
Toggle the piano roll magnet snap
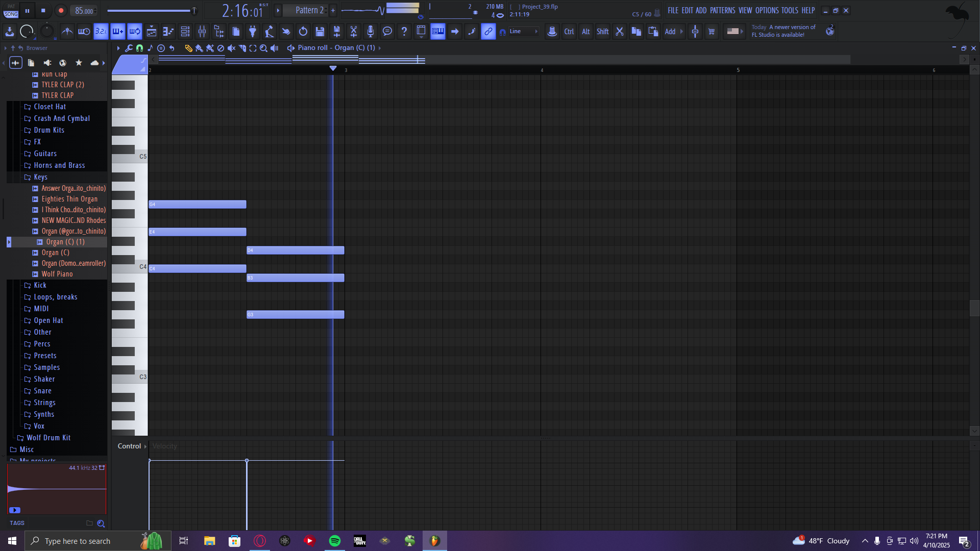pyautogui.click(x=139, y=48)
